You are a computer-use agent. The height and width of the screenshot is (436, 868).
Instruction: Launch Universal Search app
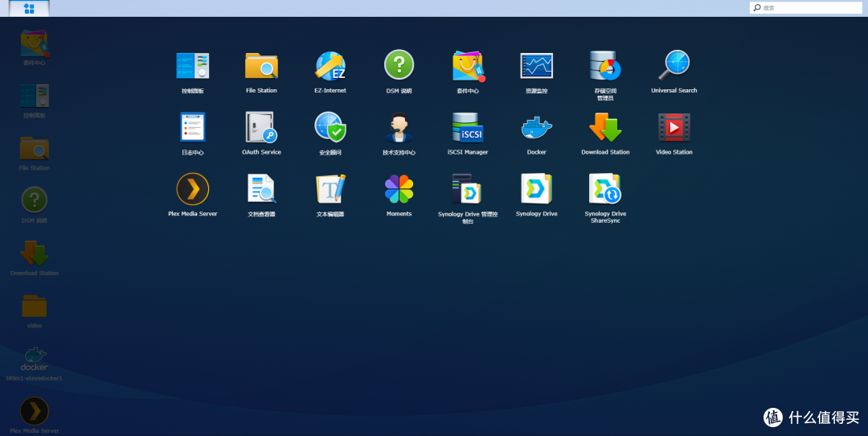[x=674, y=66]
